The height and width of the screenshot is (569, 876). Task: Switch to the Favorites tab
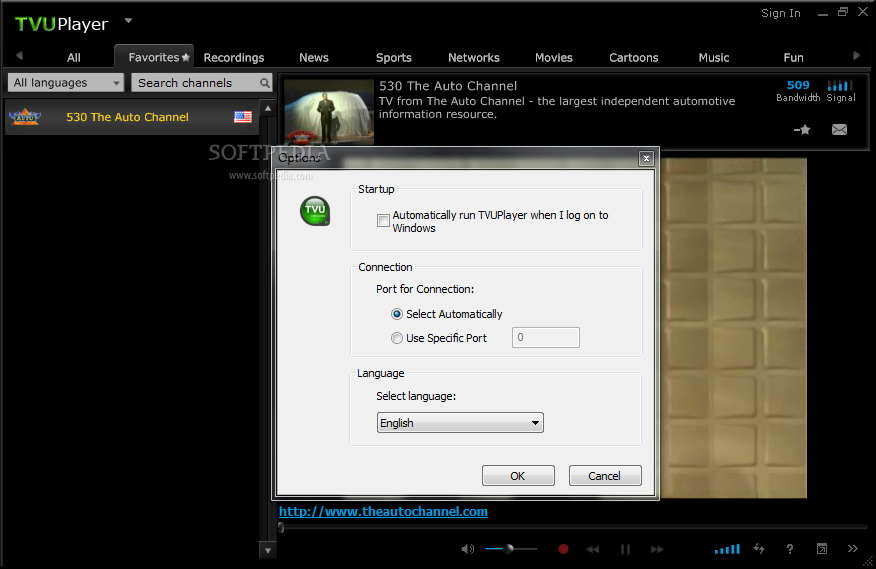pyautogui.click(x=154, y=57)
